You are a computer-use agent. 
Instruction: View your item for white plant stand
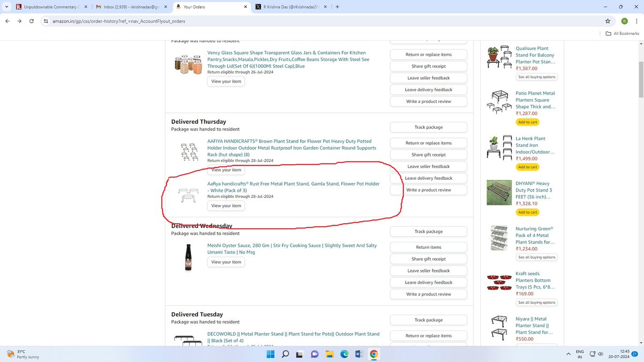[x=226, y=205]
